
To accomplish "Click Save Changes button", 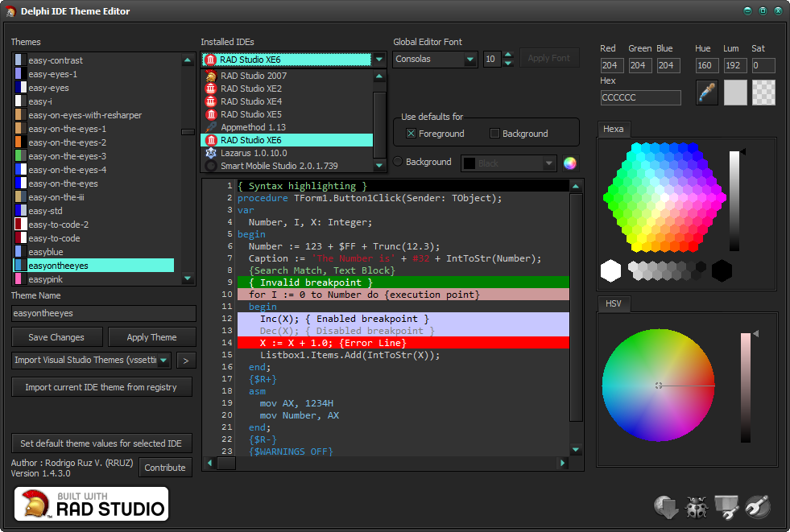I will pyautogui.click(x=56, y=337).
